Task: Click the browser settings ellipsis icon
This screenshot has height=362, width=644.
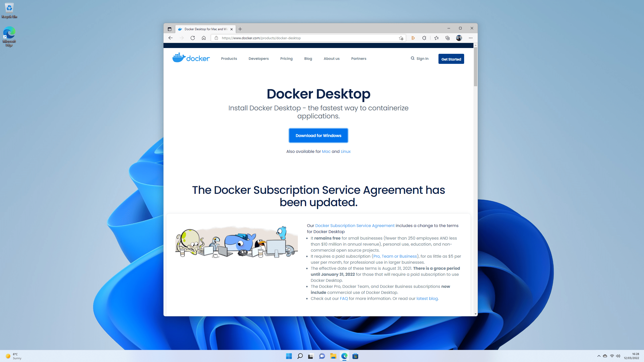Action: click(471, 38)
